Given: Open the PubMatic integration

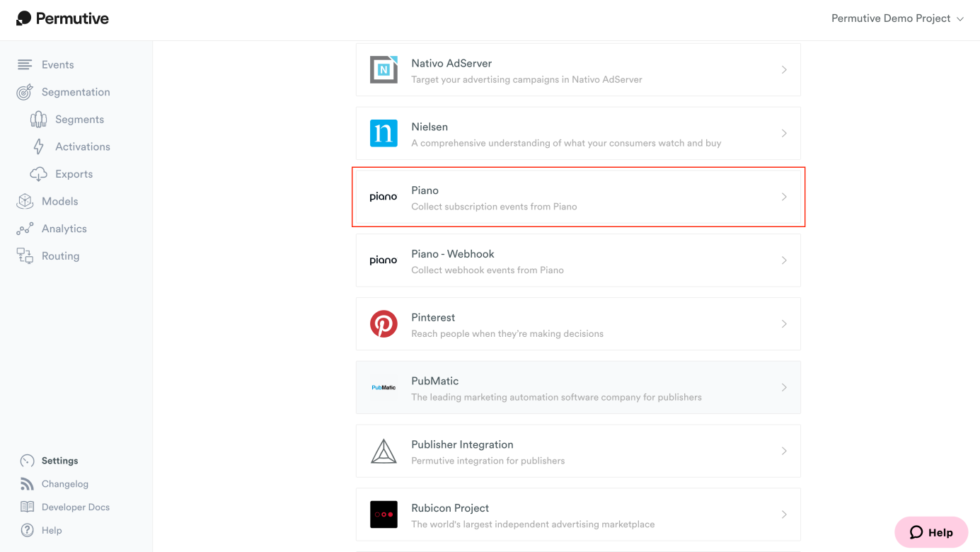Looking at the screenshot, I should pyautogui.click(x=578, y=388).
